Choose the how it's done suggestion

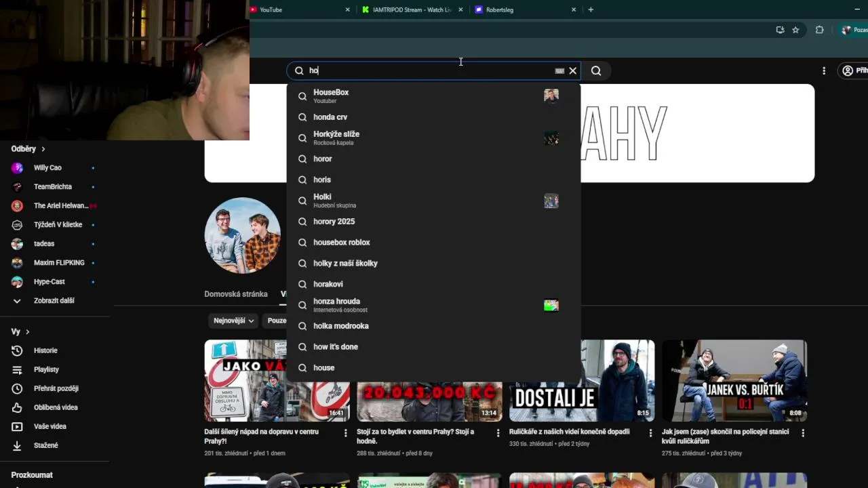point(433,347)
